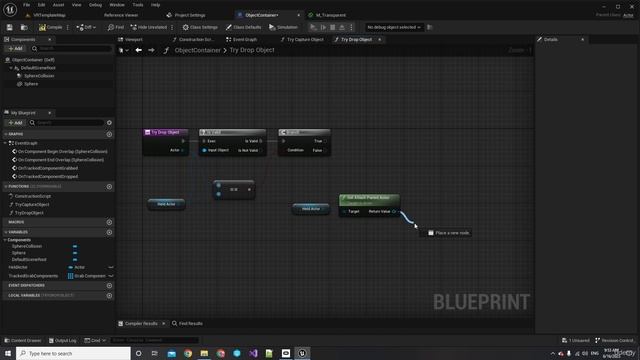The image size is (640, 360).
Task: Open the debug object selector dropdown
Action: coord(393,27)
